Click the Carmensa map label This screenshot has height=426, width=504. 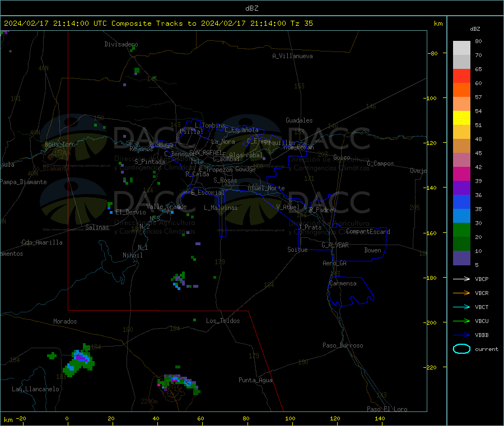[343, 283]
